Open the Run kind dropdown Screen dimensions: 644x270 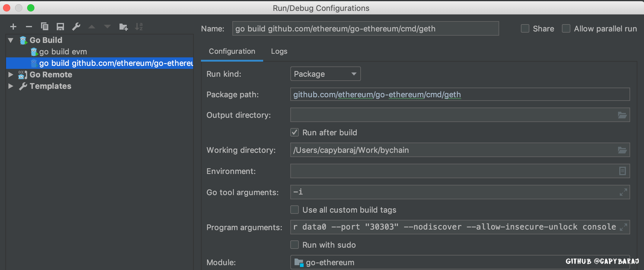click(325, 74)
